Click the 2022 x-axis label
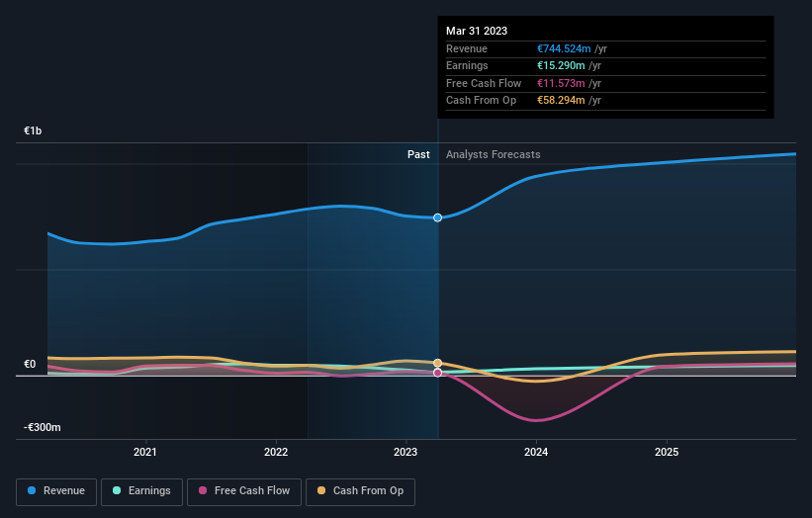The width and height of the screenshot is (812, 518). point(276,453)
